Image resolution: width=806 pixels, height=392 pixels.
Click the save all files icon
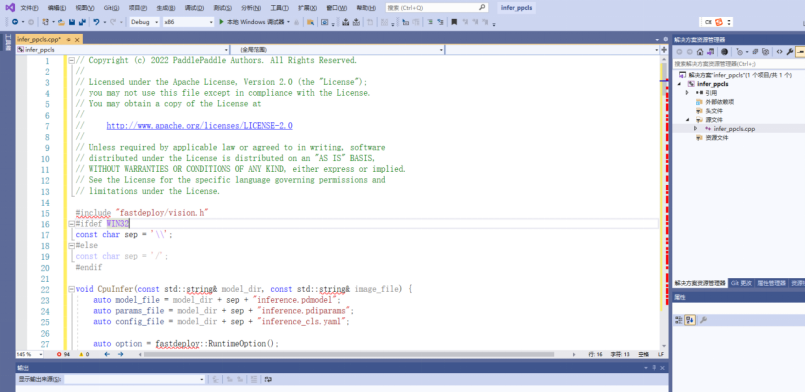(82, 22)
